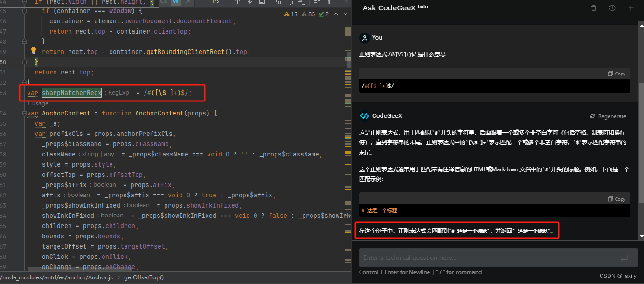Collapse the if container block on line 45

[x=24, y=10]
